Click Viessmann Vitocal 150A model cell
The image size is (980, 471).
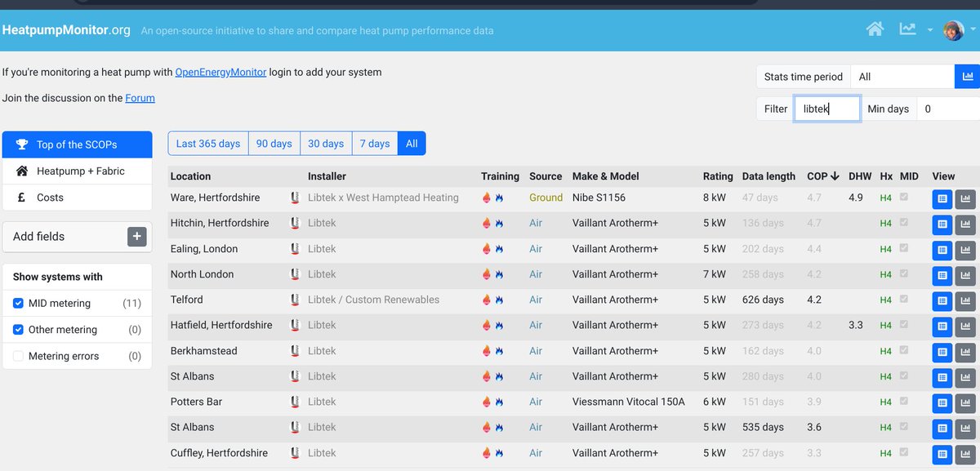629,402
